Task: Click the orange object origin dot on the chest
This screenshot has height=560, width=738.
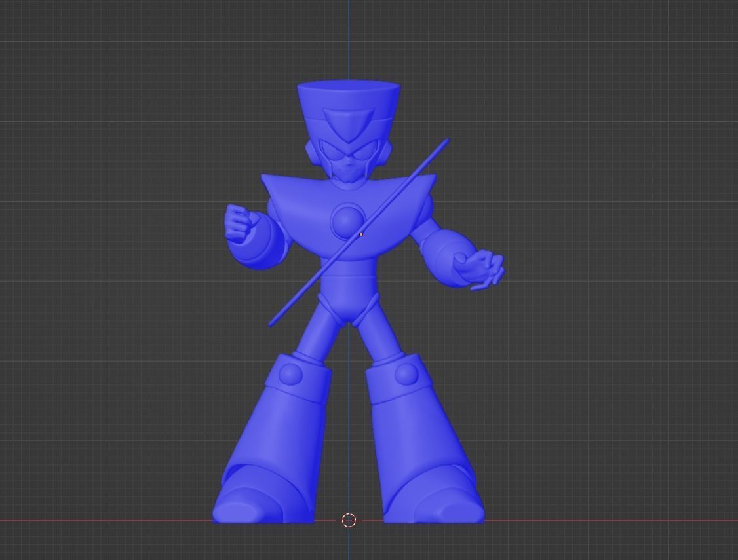Action: [x=361, y=234]
